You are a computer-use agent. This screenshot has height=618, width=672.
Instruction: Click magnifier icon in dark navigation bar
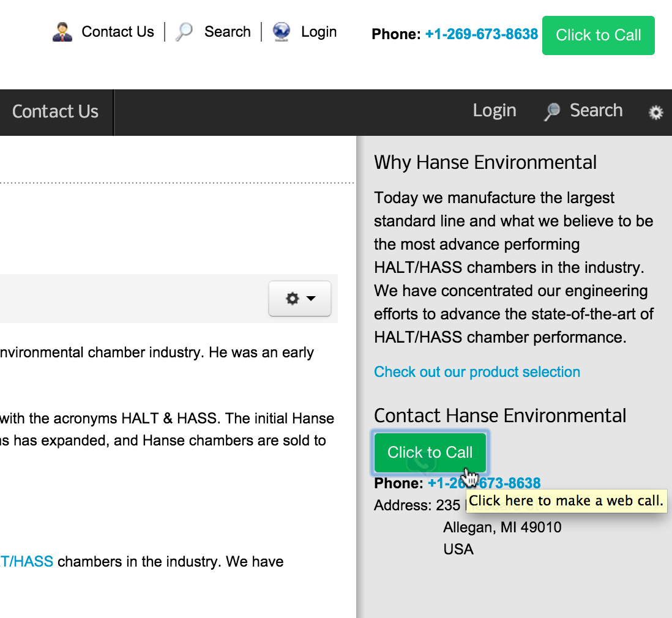point(553,112)
